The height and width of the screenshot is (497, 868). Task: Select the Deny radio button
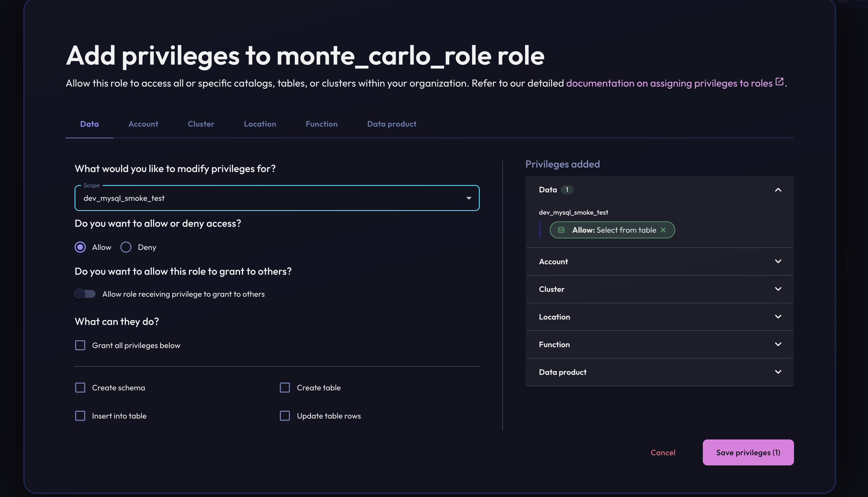pyautogui.click(x=126, y=247)
